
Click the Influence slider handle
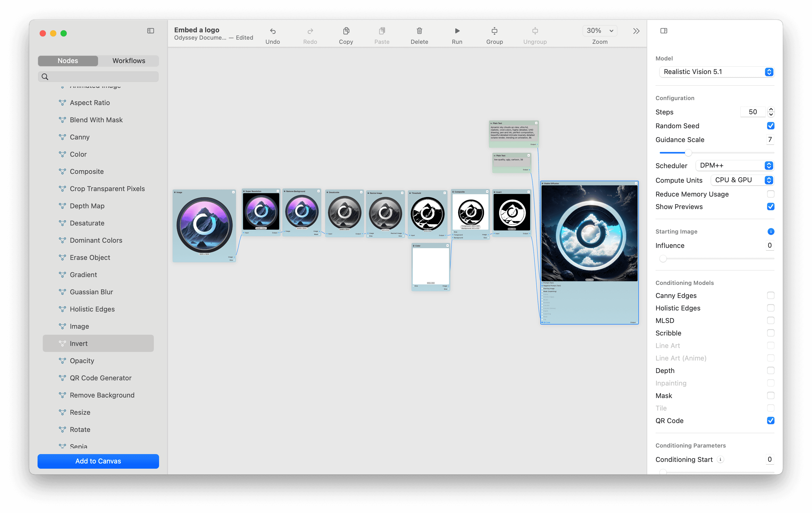[x=663, y=259]
